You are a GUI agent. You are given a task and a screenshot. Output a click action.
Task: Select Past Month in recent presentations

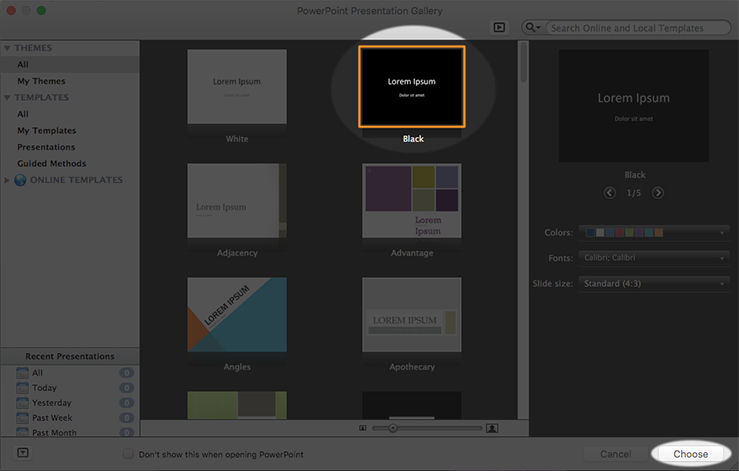tap(54, 432)
